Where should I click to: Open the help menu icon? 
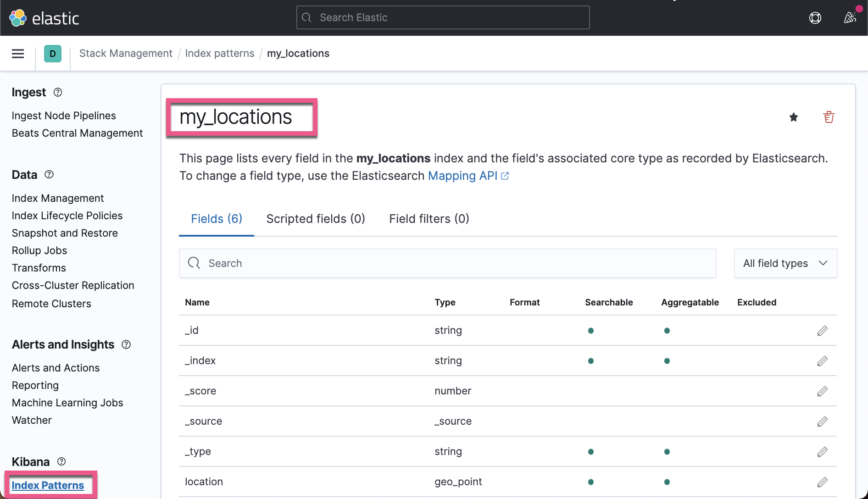[x=815, y=17]
